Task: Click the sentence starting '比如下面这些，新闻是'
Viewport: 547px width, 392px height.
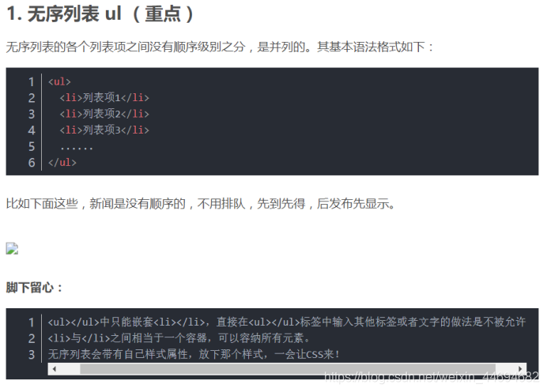Action: point(201,203)
